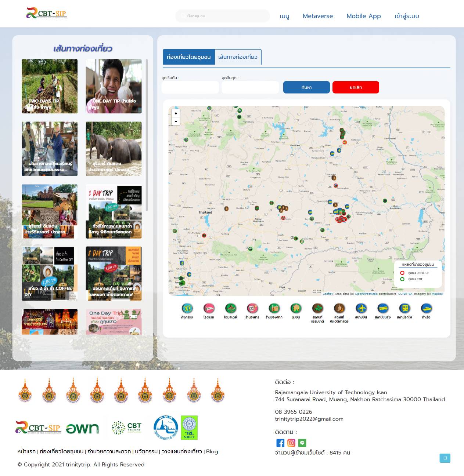Click the LINE contact icon
Screen dimensions: 464x476
pos(302,443)
